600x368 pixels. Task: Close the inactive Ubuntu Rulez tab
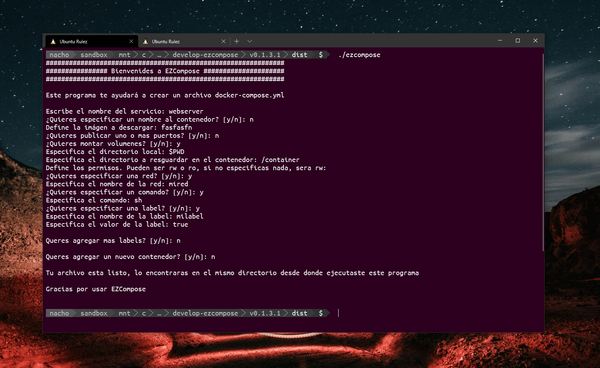223,41
